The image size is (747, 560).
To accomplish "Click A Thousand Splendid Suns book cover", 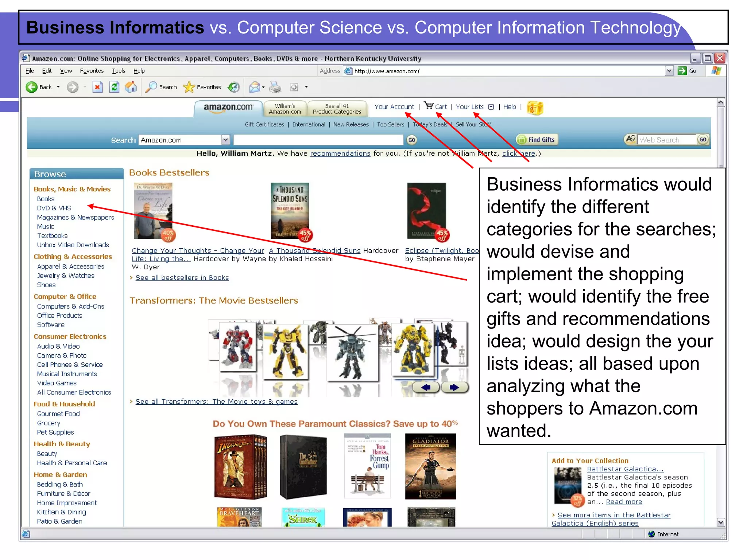I will pyautogui.click(x=290, y=211).
